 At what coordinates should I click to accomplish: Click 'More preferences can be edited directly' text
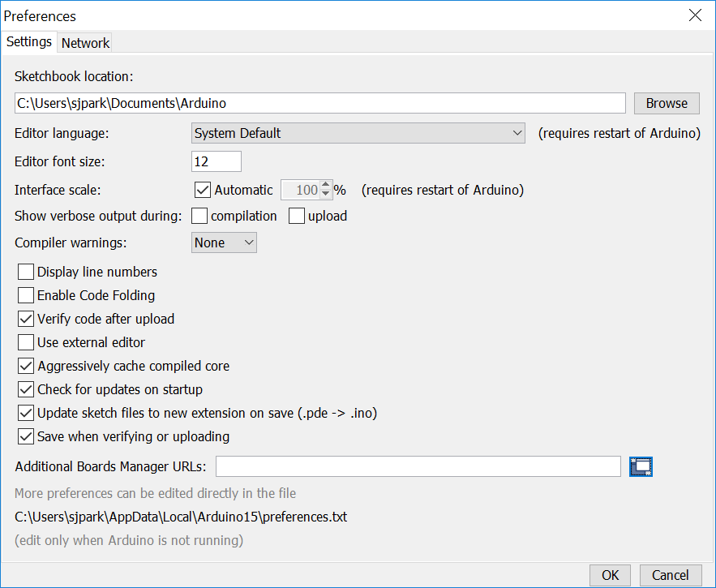click(x=155, y=493)
